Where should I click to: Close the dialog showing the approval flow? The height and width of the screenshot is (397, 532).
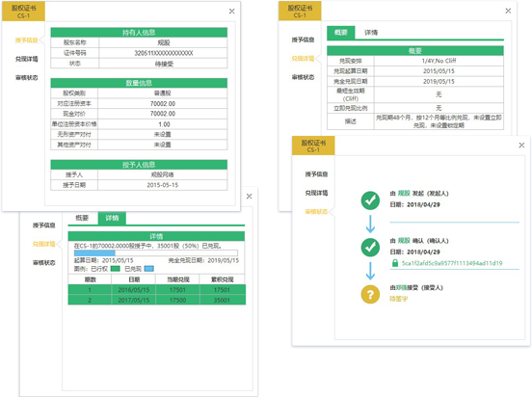point(521,146)
